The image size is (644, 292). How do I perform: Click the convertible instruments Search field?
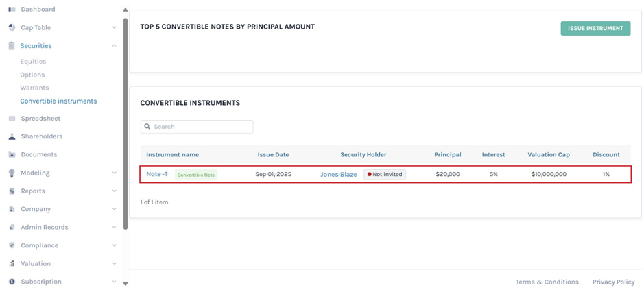[x=197, y=127]
